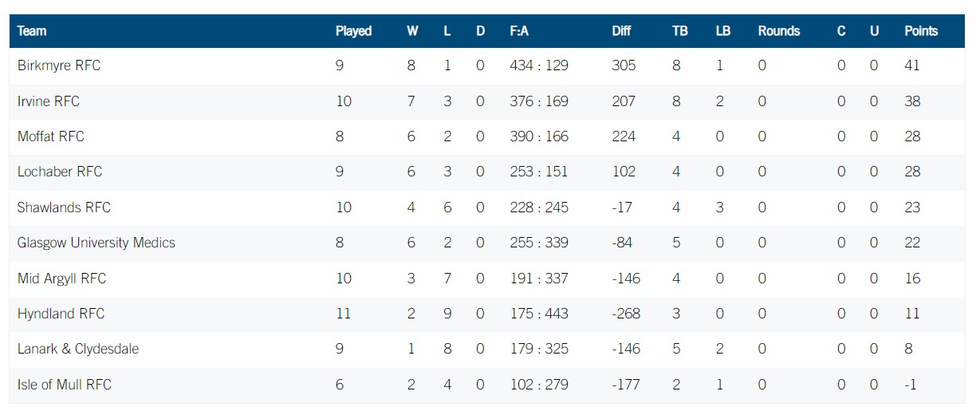Viewport: 980px width, 411px height.
Task: Select the Rounds column header
Action: coord(778,31)
